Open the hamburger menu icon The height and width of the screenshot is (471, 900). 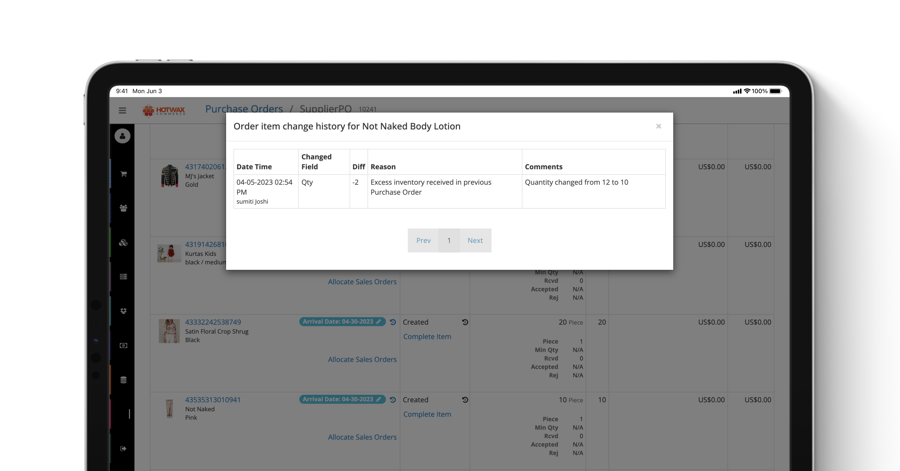point(123,110)
